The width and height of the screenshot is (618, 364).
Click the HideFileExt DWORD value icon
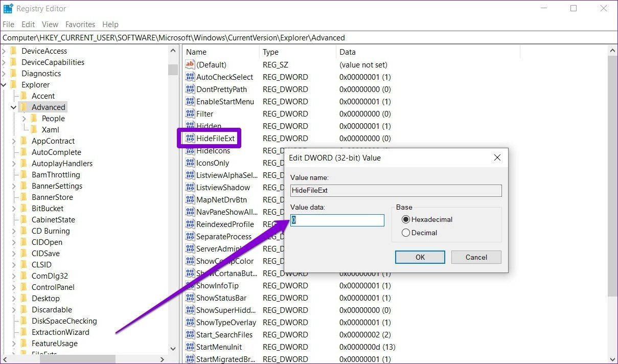pos(190,139)
